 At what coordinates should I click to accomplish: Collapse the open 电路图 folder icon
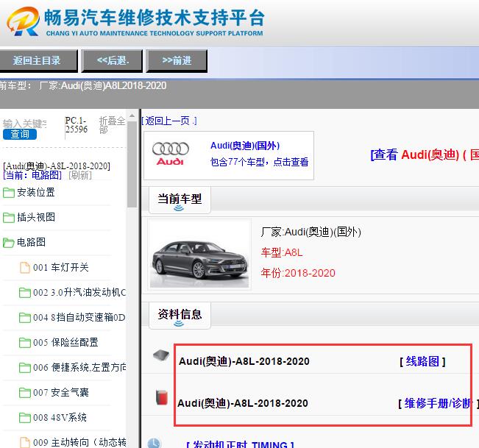pos(9,243)
